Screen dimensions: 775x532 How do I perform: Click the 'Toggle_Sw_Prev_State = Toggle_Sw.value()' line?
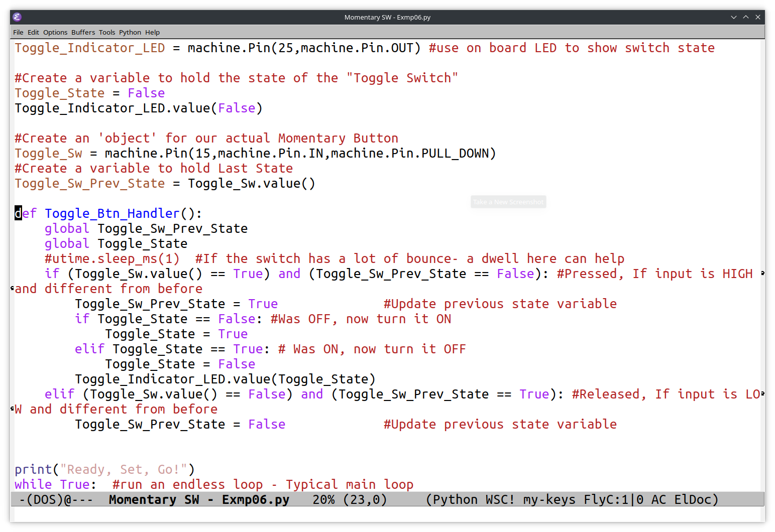pyautogui.click(x=165, y=184)
